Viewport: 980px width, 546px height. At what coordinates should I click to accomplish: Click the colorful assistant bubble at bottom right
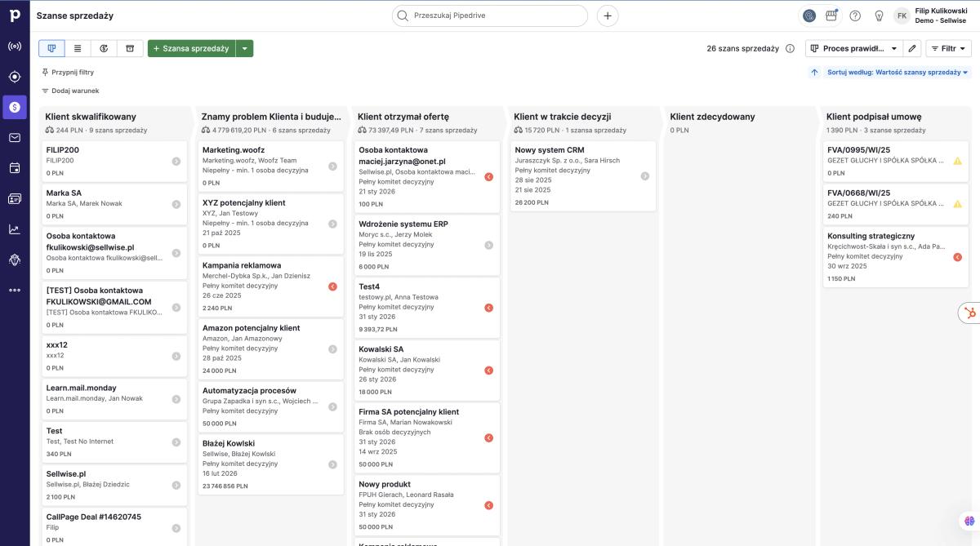969,521
